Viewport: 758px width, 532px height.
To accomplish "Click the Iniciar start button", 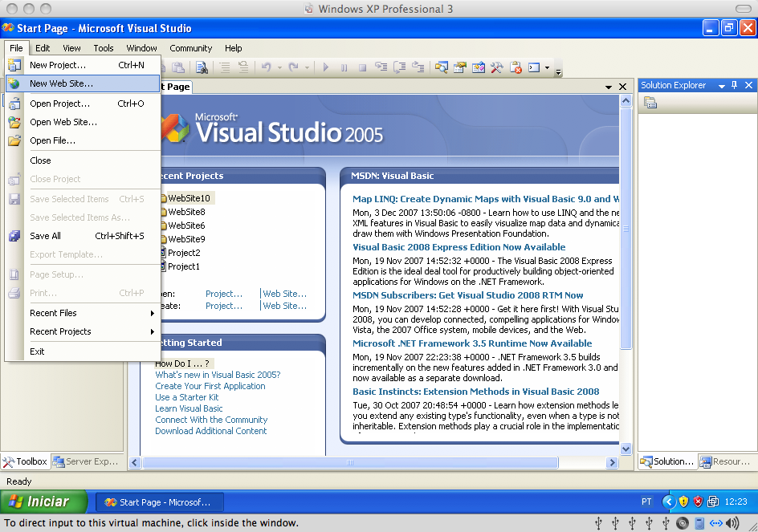I will [44, 502].
